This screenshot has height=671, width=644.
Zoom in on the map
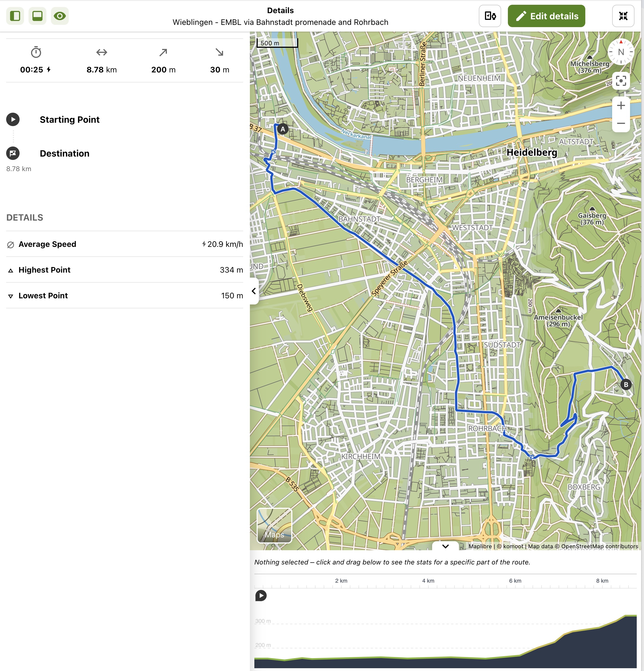pyautogui.click(x=621, y=105)
